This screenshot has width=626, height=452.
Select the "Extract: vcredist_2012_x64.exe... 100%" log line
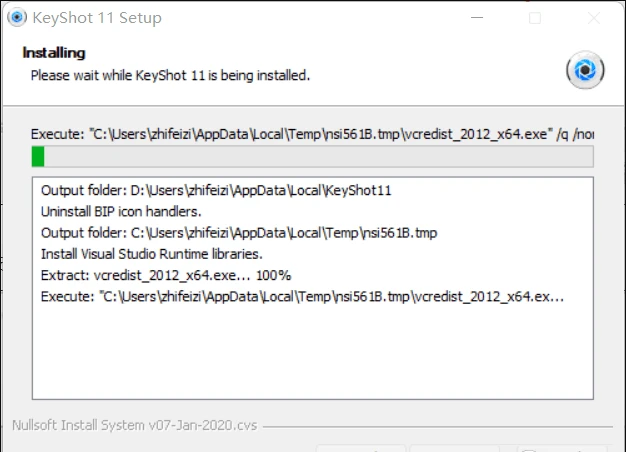(165, 275)
